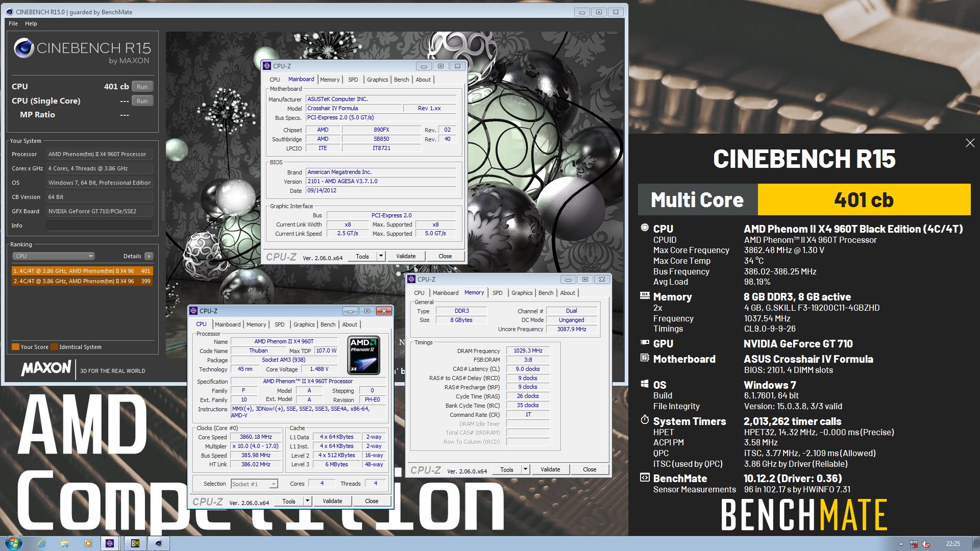Image resolution: width=980 pixels, height=551 pixels.
Task: Open the taskbar clock showing 22:25
Action: [952, 544]
